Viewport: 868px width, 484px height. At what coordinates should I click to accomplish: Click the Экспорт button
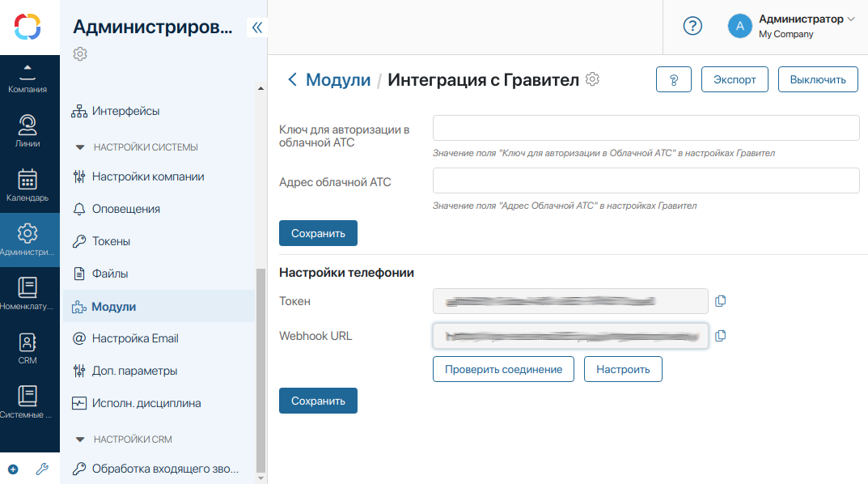735,79
